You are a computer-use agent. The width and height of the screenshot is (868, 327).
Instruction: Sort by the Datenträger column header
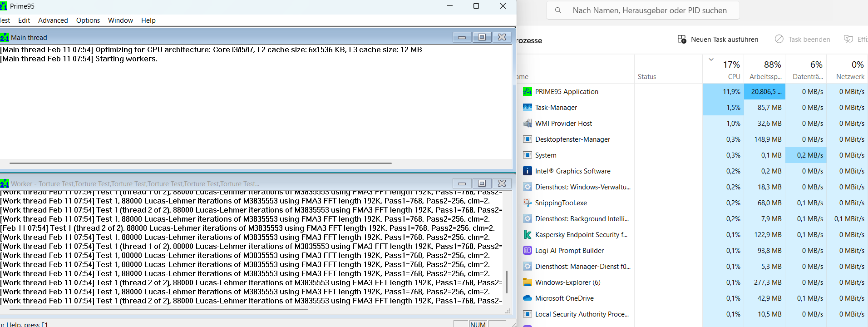tap(806, 69)
